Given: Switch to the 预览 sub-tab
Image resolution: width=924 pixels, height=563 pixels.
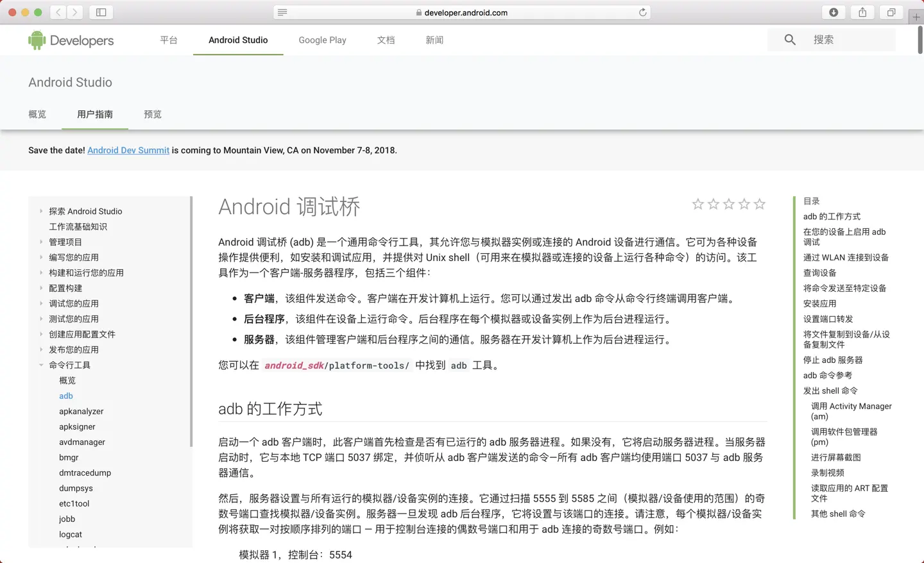Looking at the screenshot, I should [x=153, y=114].
